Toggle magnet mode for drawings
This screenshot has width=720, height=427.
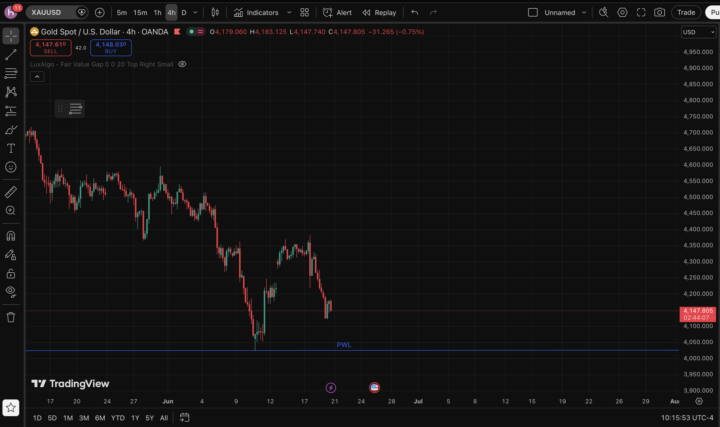click(x=11, y=236)
